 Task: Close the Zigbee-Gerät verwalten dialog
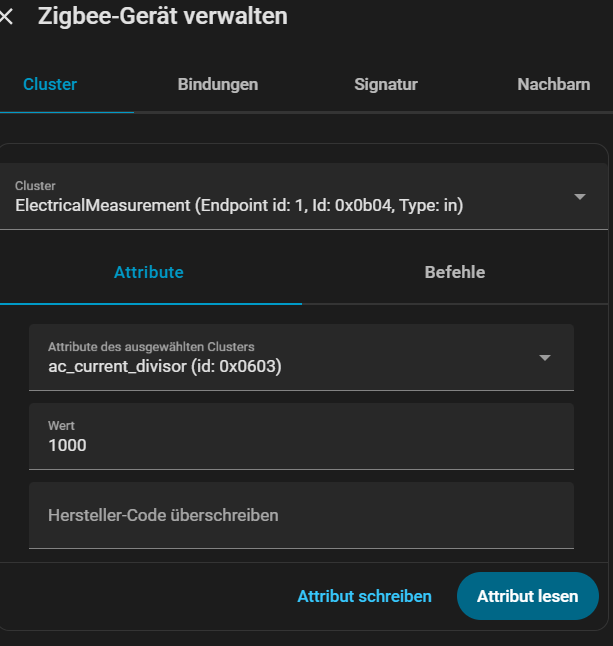7,17
